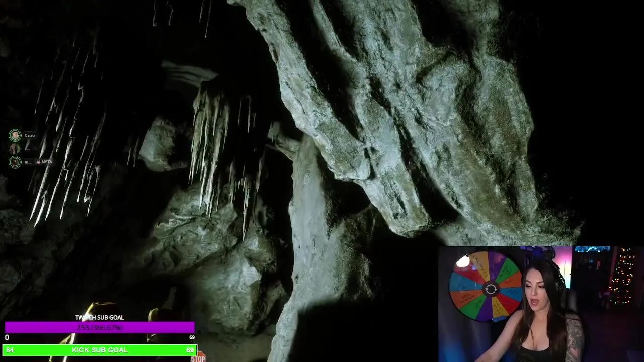Image resolution: width=644 pixels, height=362 pixels.
Task: Click the unnamed middle avatar in the voice overlay
Action: tap(15, 149)
